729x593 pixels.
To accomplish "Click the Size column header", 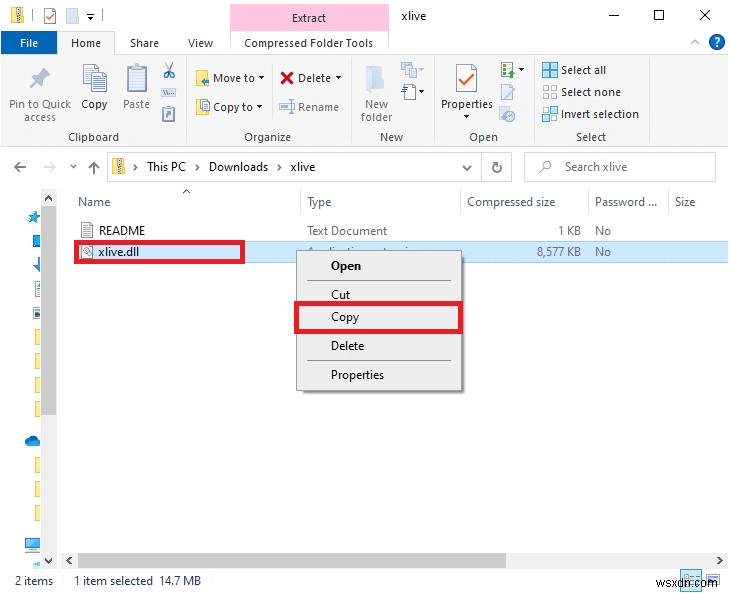I will (685, 202).
